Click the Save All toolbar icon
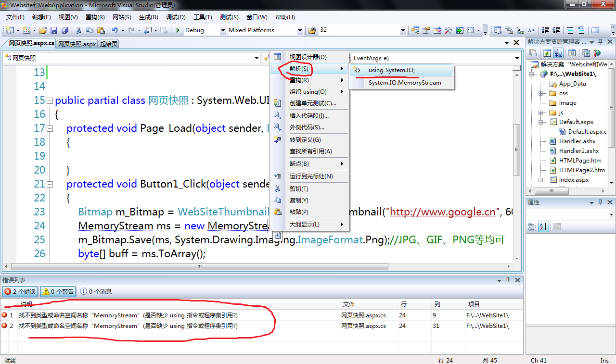 [x=65, y=30]
